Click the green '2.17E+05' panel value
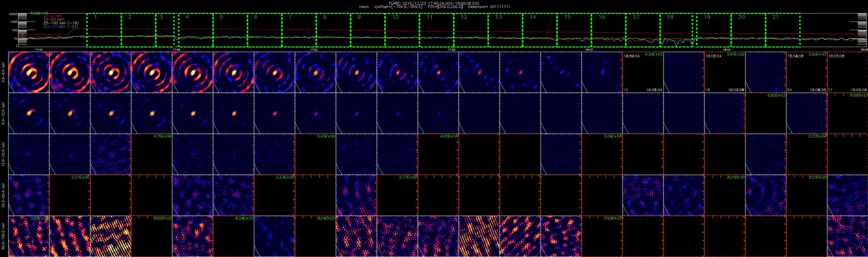The width and height of the screenshot is (868, 257). click(408, 177)
